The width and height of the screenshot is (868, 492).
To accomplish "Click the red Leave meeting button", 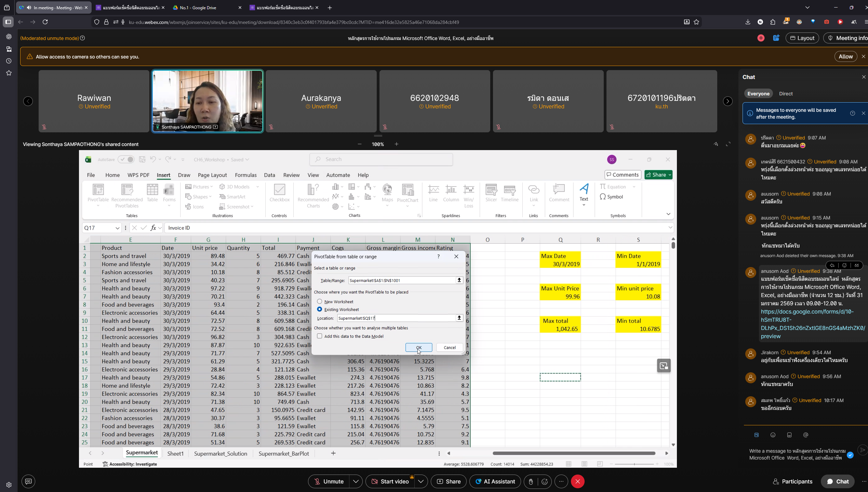I will (577, 481).
